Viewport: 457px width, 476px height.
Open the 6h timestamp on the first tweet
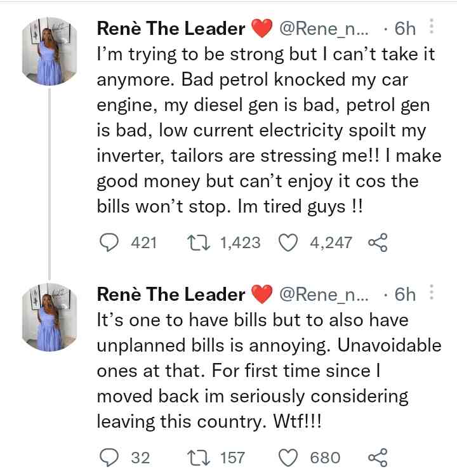tap(404, 29)
